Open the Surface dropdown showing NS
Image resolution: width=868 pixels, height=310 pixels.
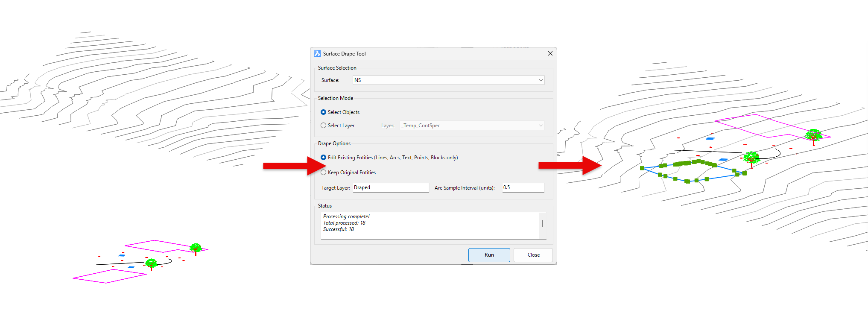[448, 80]
